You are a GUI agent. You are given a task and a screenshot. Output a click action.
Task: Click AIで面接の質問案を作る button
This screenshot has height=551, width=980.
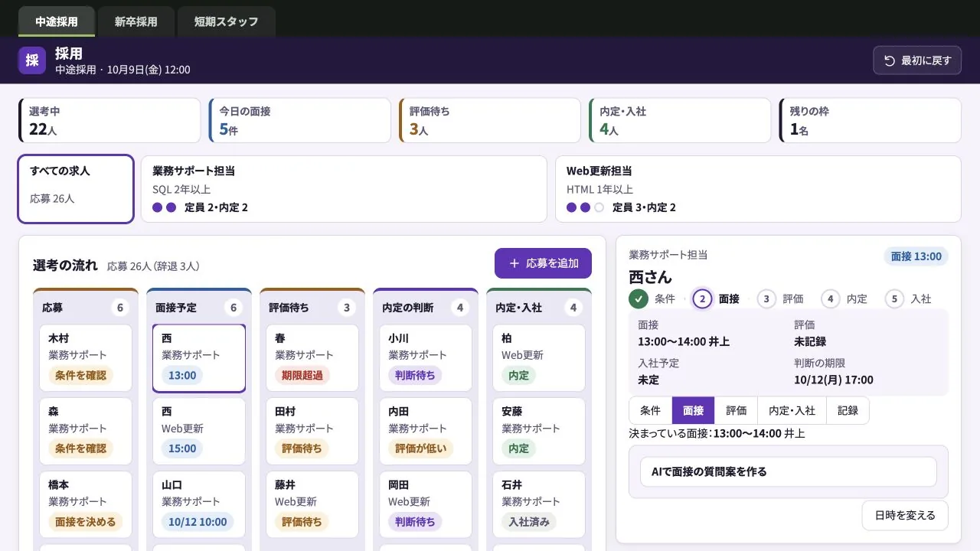[789, 471]
